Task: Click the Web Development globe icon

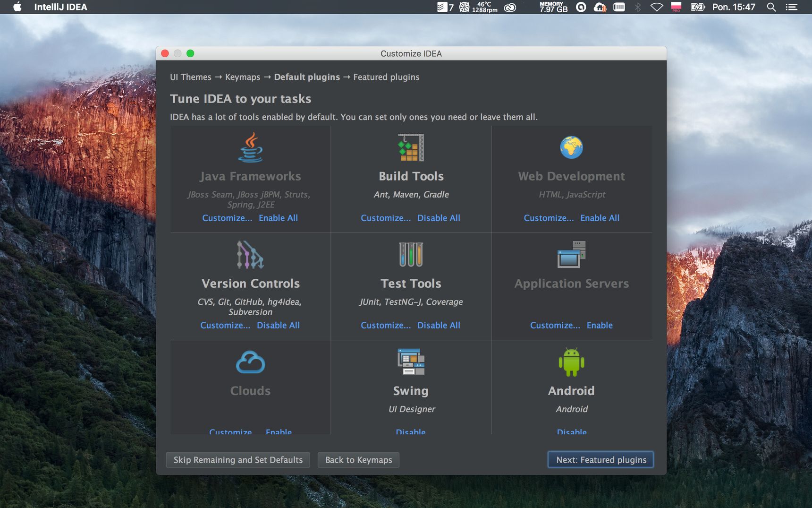Action: coord(571,147)
